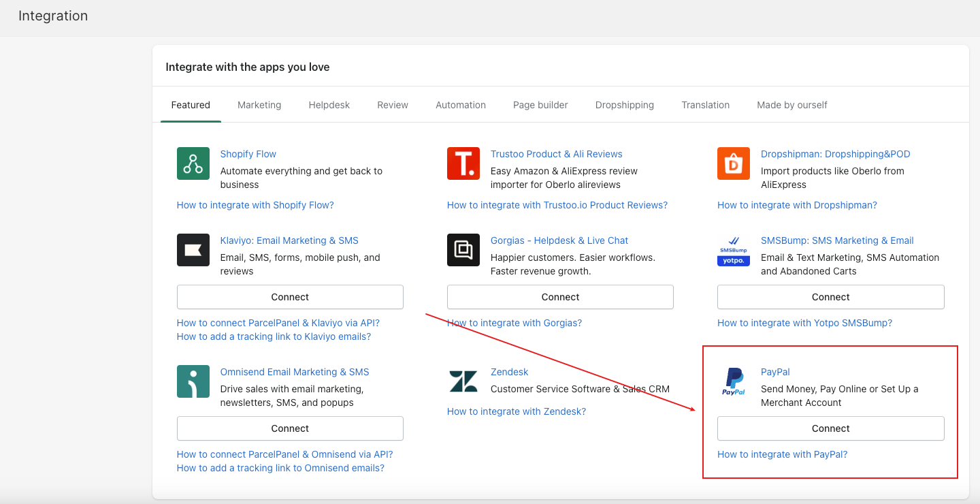The width and height of the screenshot is (980, 504).
Task: Click 'Easy Amazon & AliExpress review' description
Action: tap(564, 178)
